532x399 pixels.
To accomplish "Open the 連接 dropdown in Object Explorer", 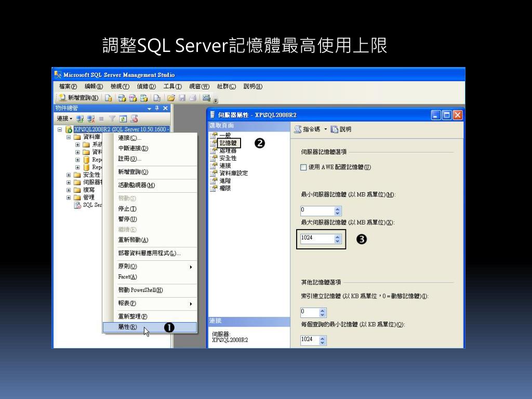I will 64,118.
